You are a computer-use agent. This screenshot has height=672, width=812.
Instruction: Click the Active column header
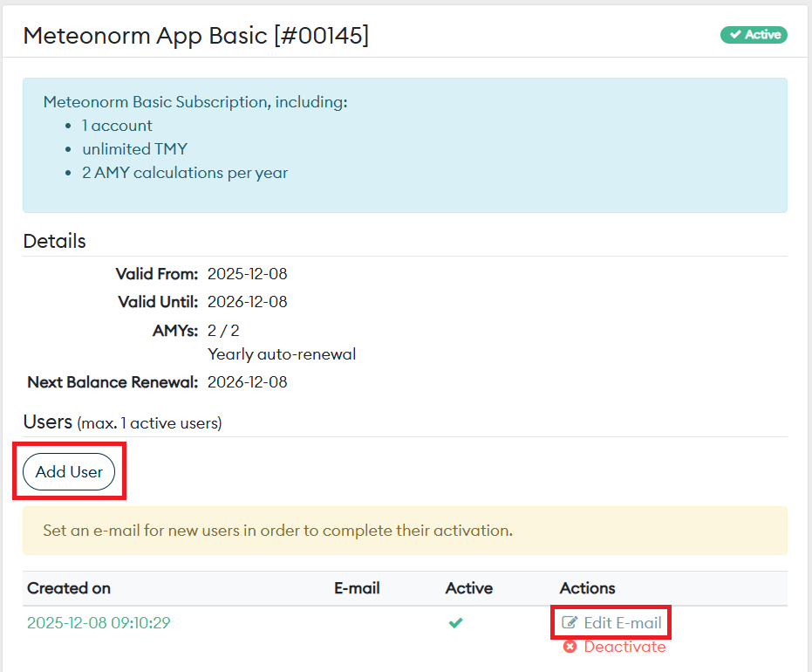[x=468, y=588]
